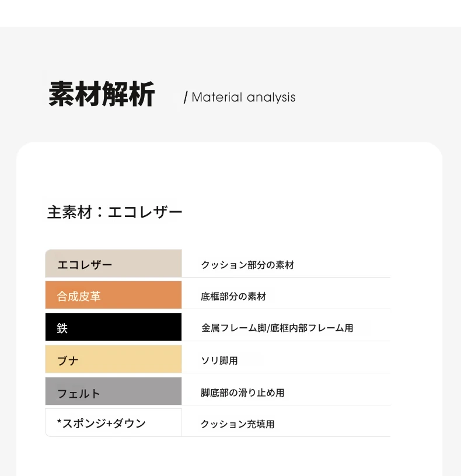Click the black 鉄 swatch cell
This screenshot has width=461, height=476.
click(114, 327)
